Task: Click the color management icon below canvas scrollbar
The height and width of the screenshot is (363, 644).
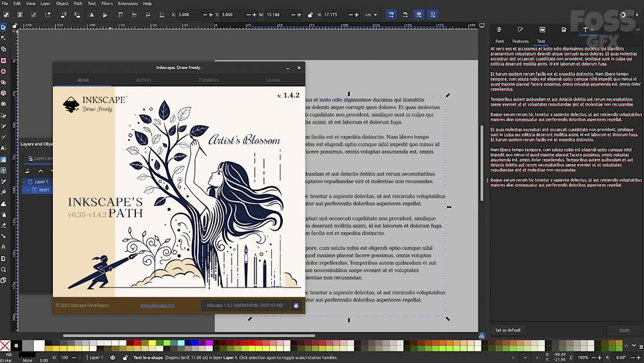Action: [482, 336]
